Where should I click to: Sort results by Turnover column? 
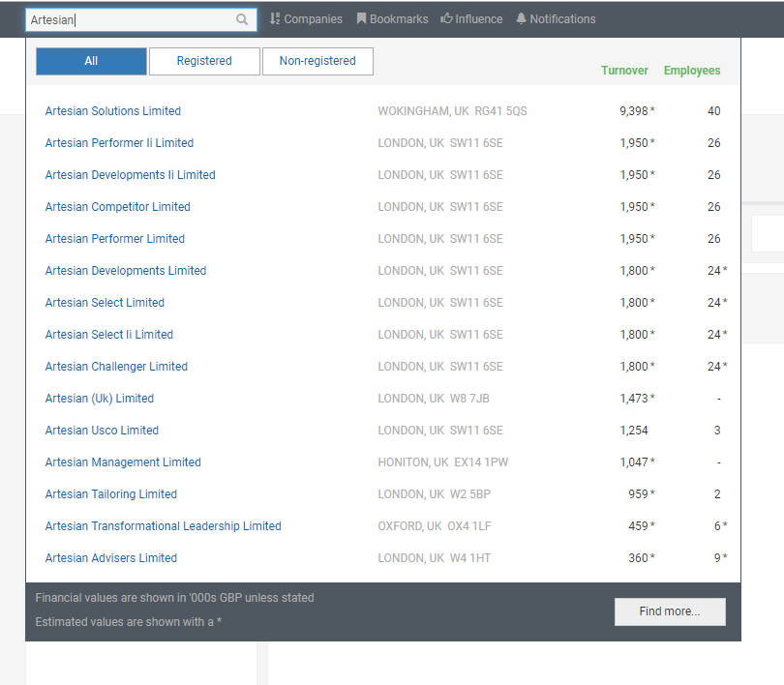[624, 71]
